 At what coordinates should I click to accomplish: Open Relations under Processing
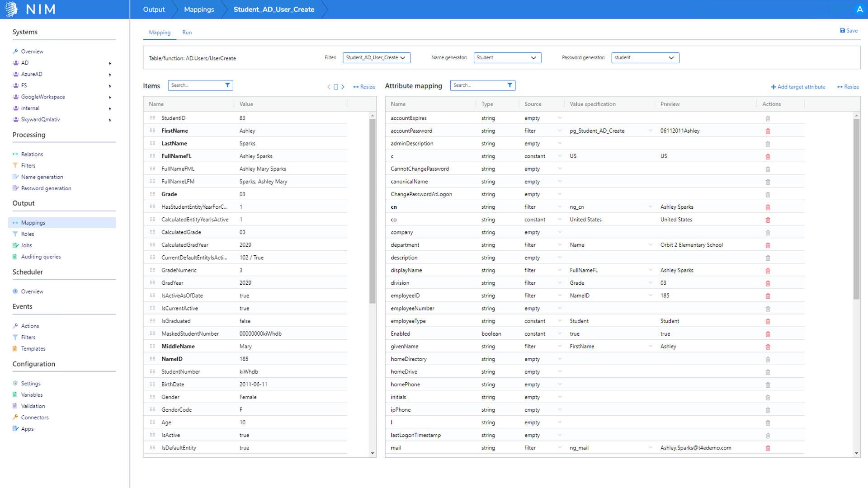click(x=32, y=155)
